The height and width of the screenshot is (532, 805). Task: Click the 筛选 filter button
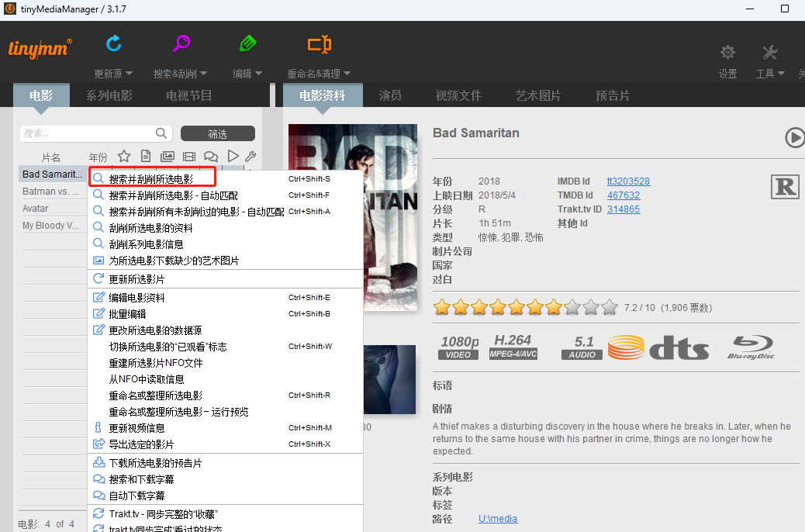(218, 133)
